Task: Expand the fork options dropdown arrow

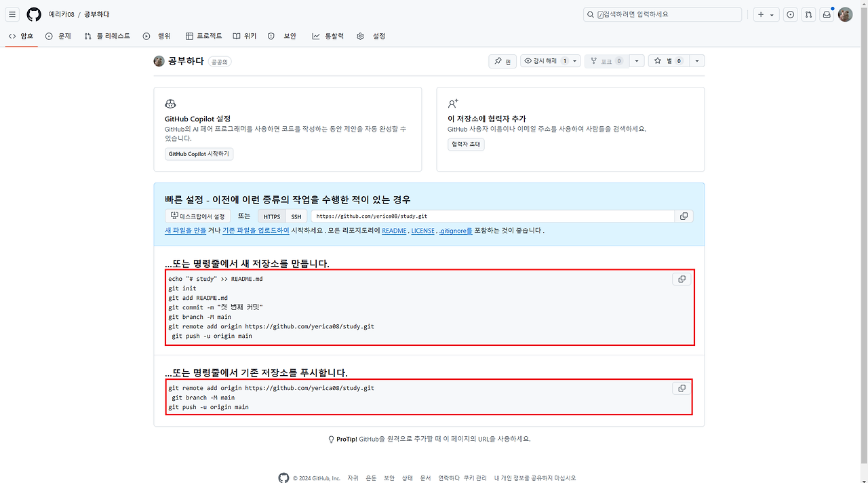Action: pos(637,61)
